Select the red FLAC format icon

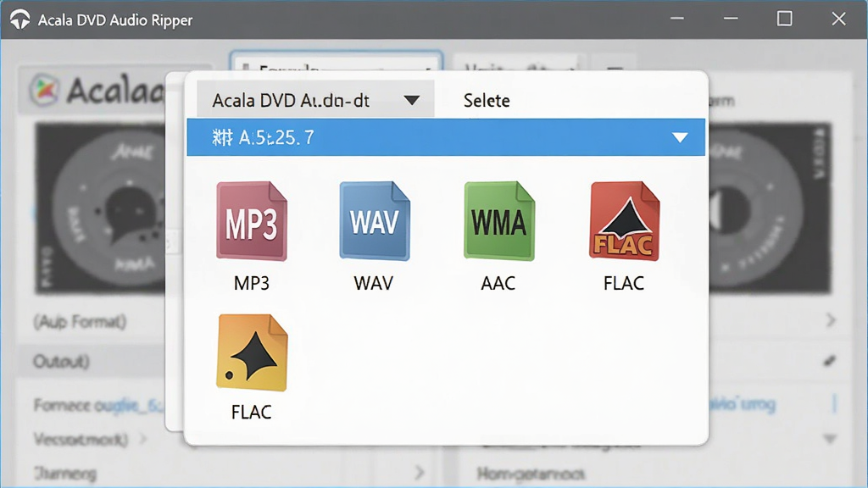tap(625, 221)
